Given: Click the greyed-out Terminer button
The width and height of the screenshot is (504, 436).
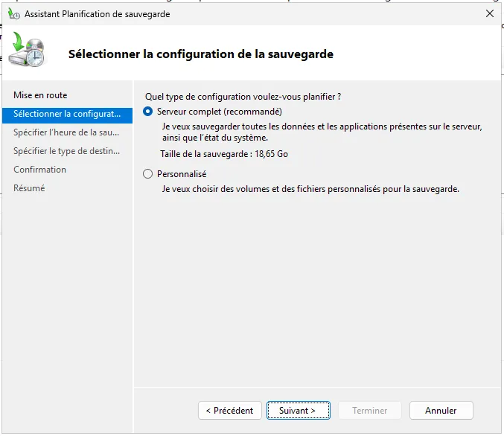Looking at the screenshot, I should point(370,410).
